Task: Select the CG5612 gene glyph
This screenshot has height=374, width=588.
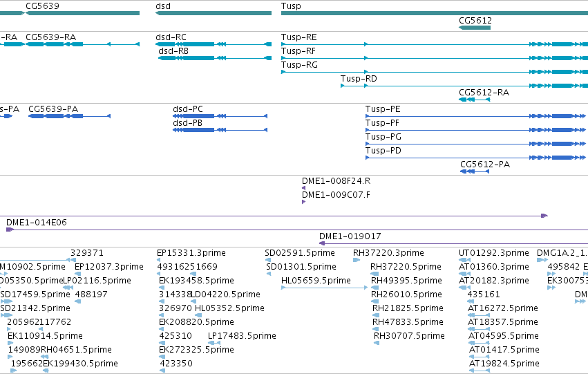Action: point(475,28)
